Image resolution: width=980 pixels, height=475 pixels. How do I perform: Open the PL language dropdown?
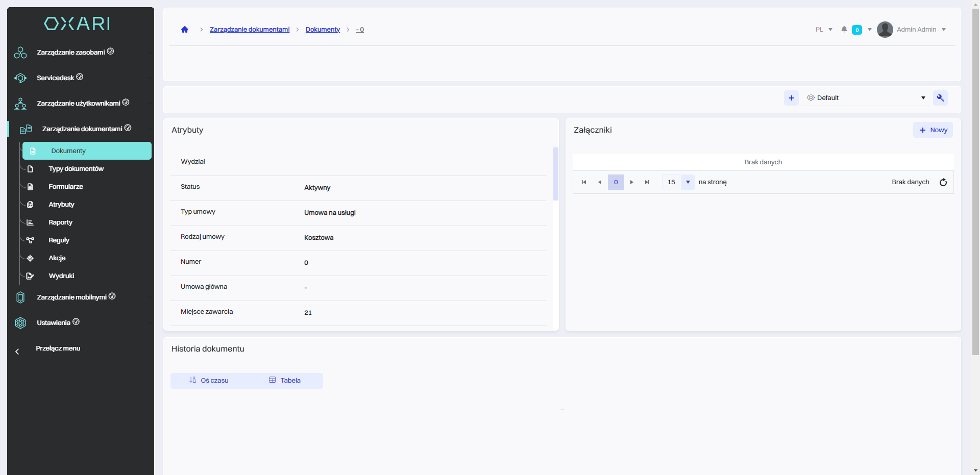point(824,30)
